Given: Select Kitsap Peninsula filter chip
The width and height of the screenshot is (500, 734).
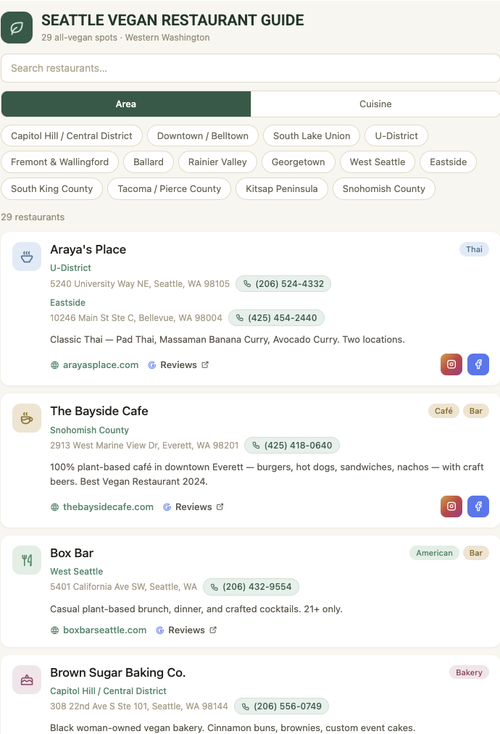Looking at the screenshot, I should (x=281, y=189).
